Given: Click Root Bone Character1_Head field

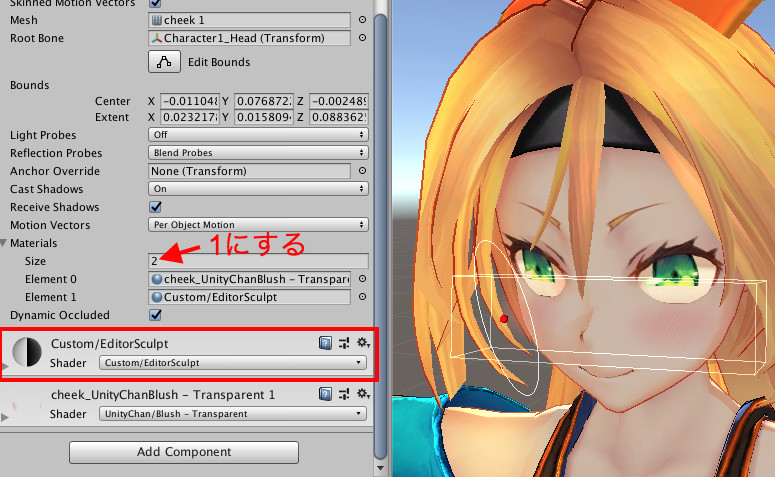Looking at the screenshot, I should pyautogui.click(x=249, y=38).
